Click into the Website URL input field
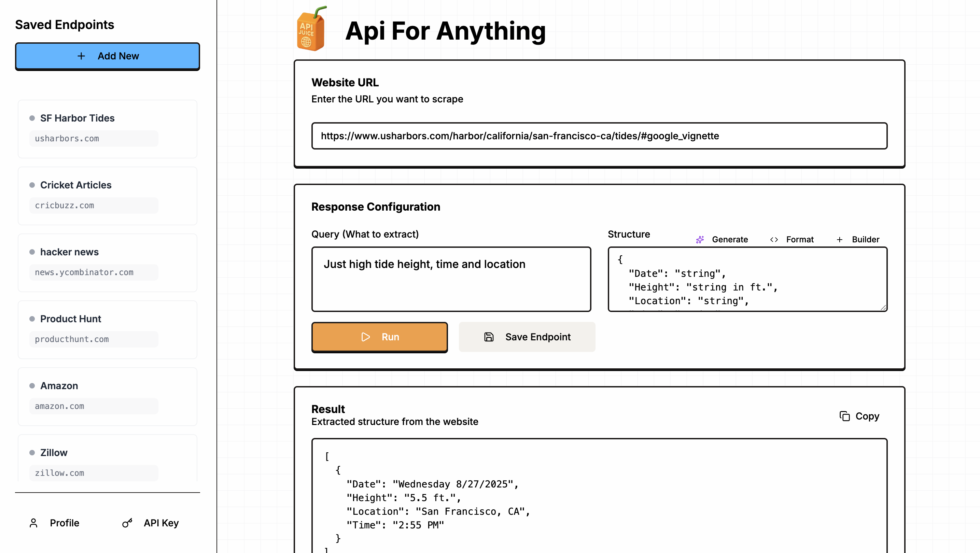Screen dimensions: 980x553 [x=599, y=136]
